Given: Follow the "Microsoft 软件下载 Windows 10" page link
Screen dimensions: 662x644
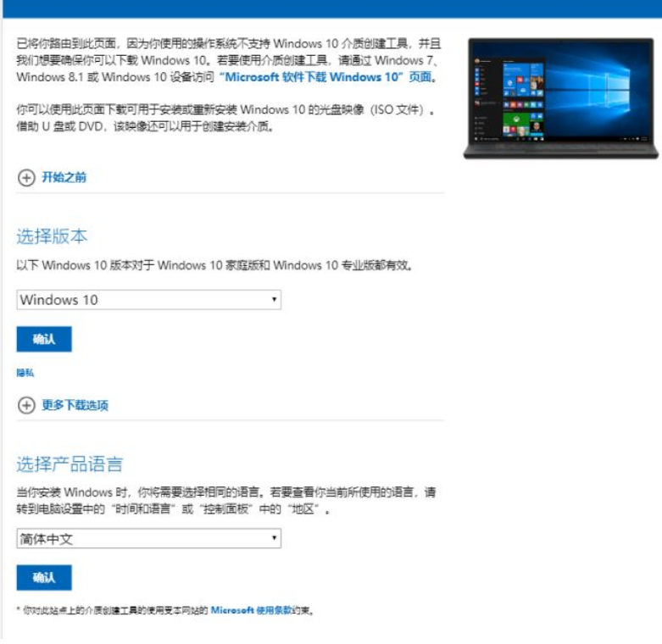Looking at the screenshot, I should pos(325,77).
